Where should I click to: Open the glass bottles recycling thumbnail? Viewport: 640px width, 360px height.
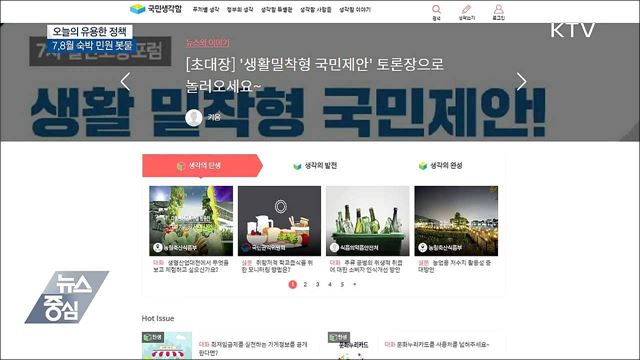[x=367, y=221]
